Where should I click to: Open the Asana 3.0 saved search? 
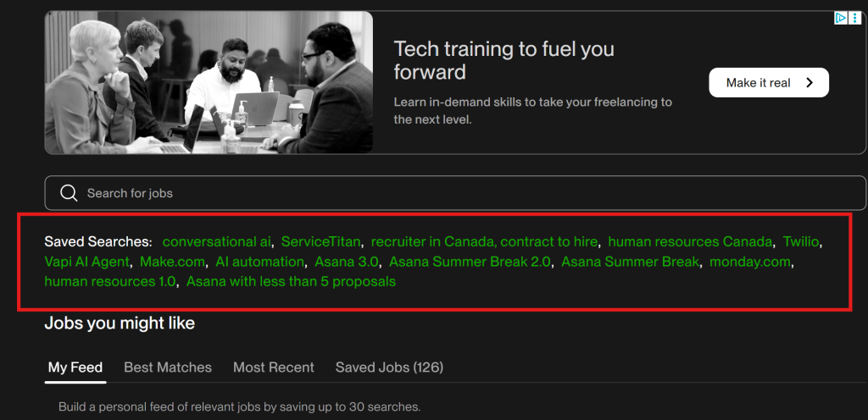point(346,262)
